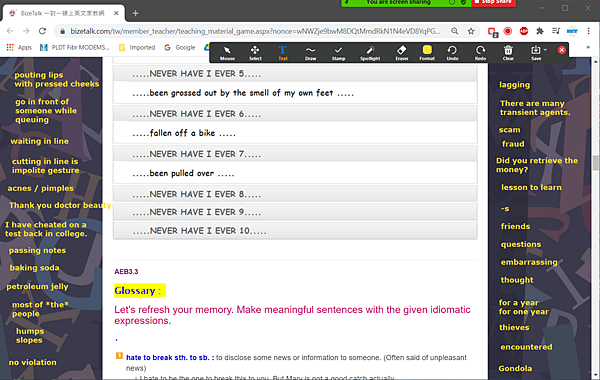Undo the last annotation
600x380 pixels.
click(x=452, y=52)
